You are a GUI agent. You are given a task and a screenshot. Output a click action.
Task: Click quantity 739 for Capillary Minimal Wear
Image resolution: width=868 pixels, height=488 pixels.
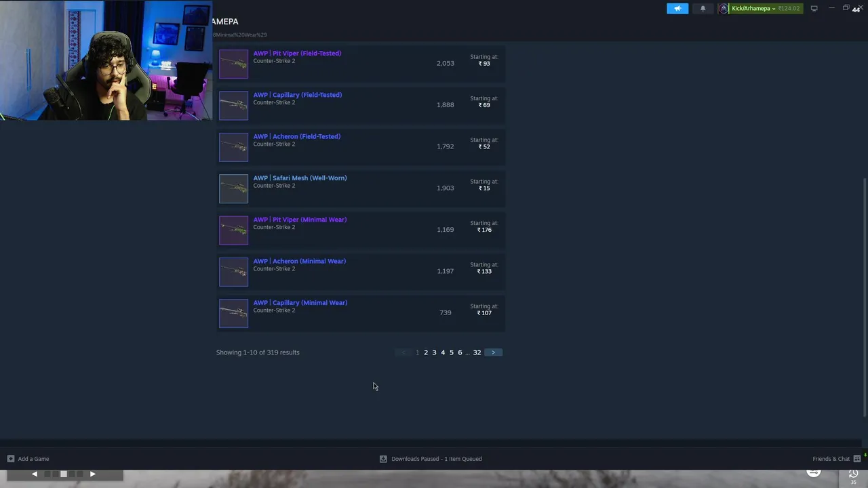pyautogui.click(x=446, y=312)
